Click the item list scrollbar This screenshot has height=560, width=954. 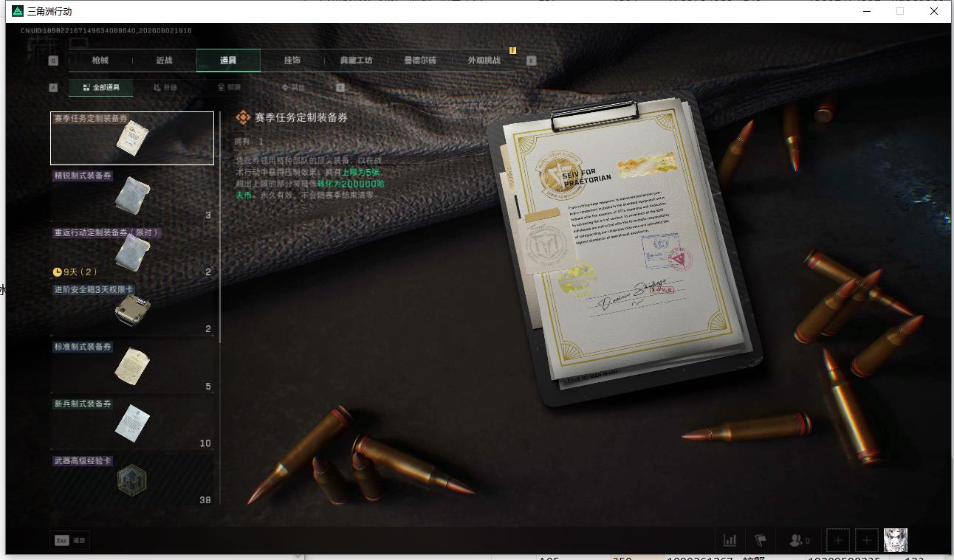pos(220,227)
